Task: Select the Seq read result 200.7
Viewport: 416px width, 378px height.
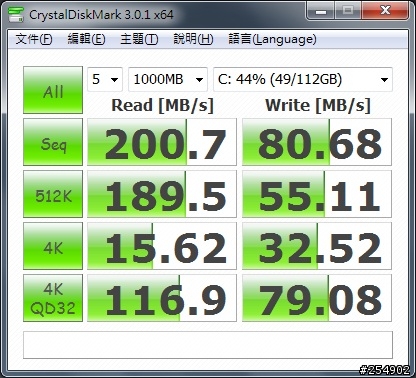Action: [162, 142]
